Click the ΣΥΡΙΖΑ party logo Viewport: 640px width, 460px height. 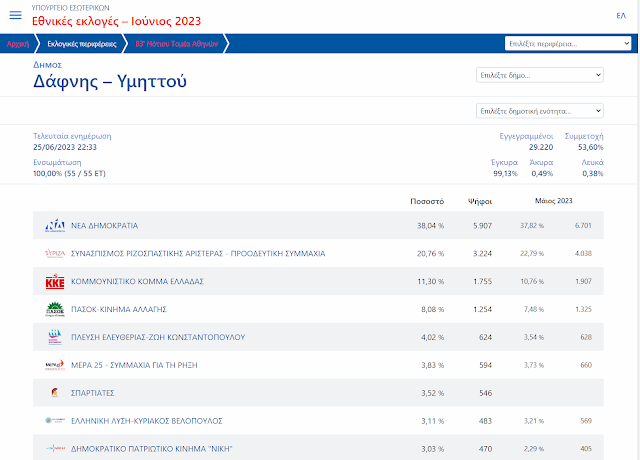pos(55,253)
